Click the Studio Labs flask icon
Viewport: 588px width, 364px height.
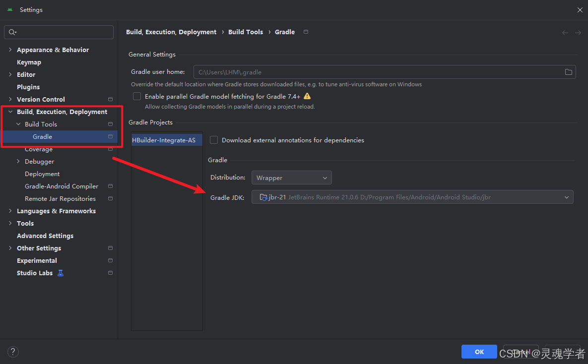61,273
